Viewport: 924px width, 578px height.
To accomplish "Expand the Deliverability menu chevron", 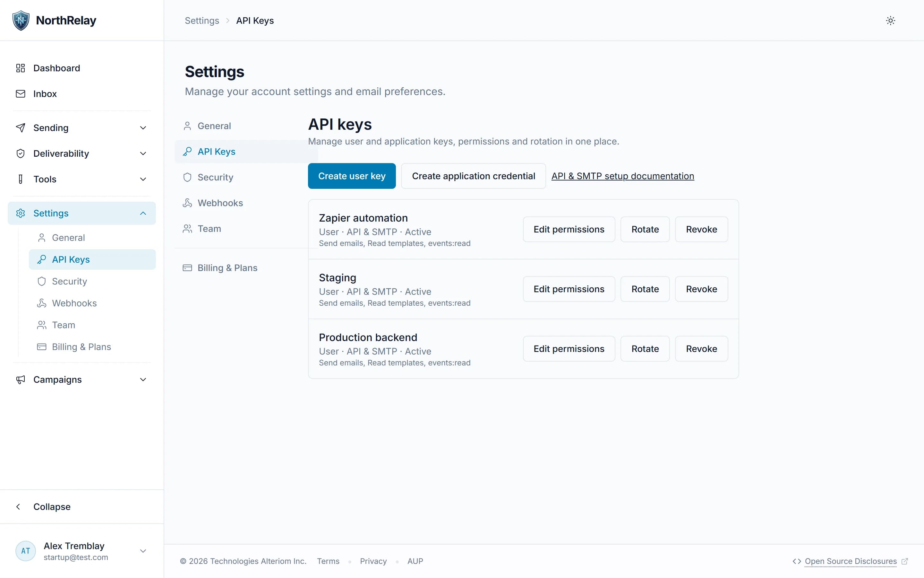I will tap(143, 153).
